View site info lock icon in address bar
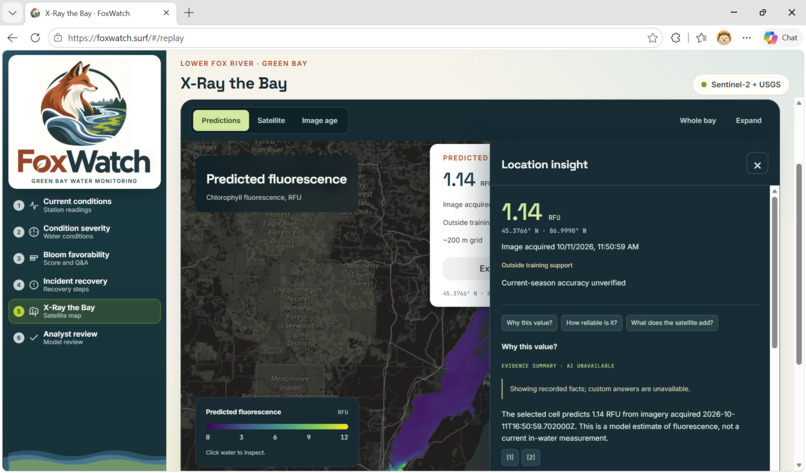Viewport: 806px width, 473px height. click(58, 38)
